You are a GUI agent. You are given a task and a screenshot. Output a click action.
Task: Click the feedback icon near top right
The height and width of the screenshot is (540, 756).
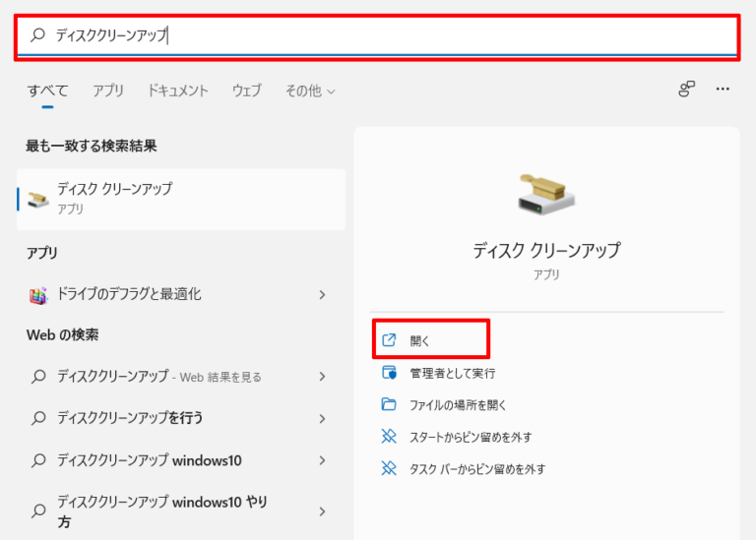tap(686, 90)
